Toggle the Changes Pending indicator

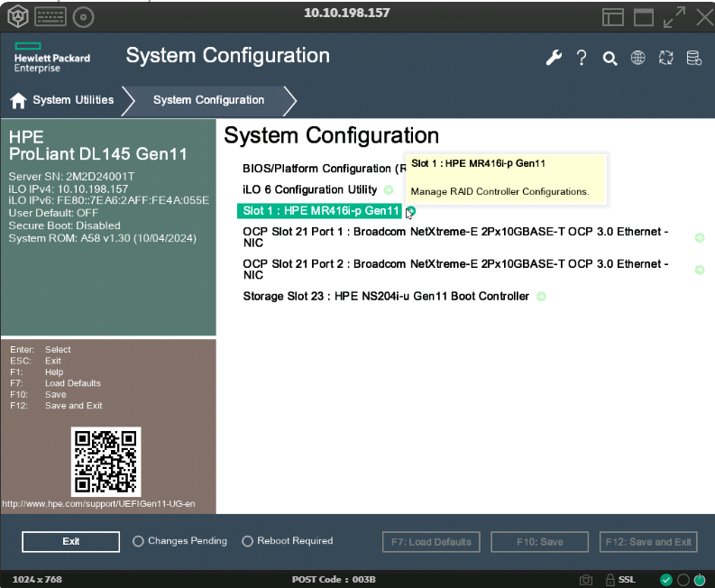(138, 541)
